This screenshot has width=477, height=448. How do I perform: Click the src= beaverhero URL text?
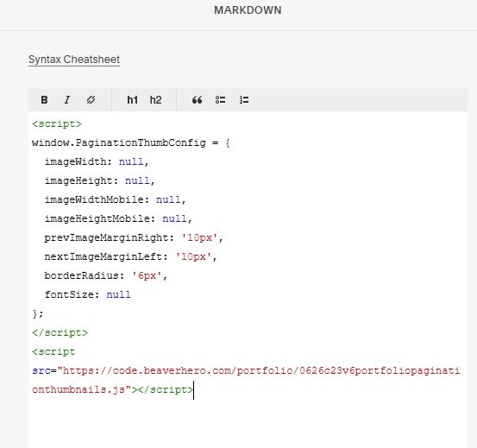tap(246, 370)
